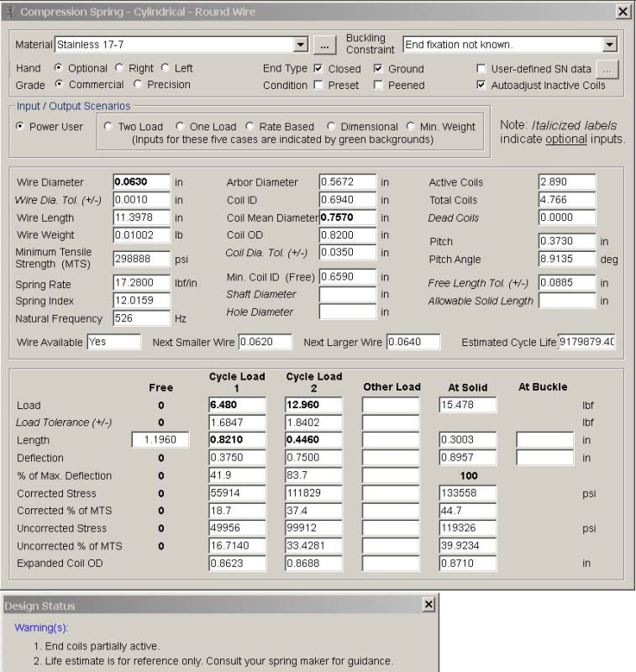This screenshot has width=636, height=672.
Task: Click the Wire Diameter field
Action: [x=141, y=181]
